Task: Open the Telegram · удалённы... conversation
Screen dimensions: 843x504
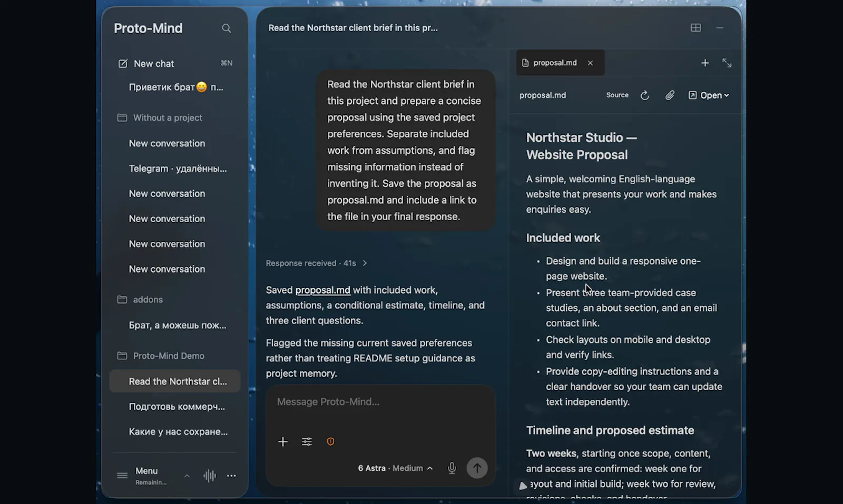Action: click(x=178, y=169)
